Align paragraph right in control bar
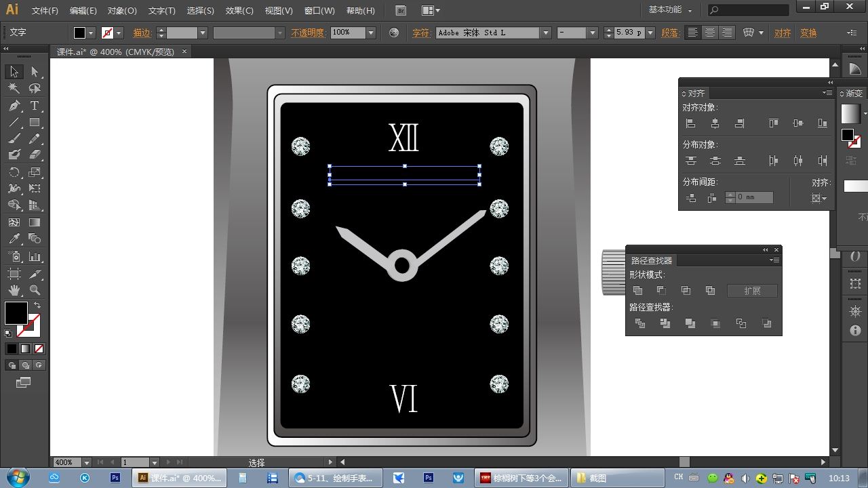Image resolution: width=868 pixels, height=488 pixels. click(x=726, y=33)
